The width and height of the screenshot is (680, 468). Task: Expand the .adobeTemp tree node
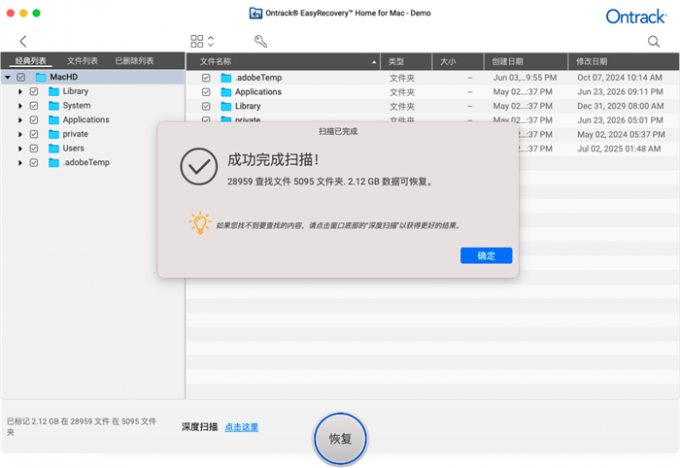pyautogui.click(x=20, y=163)
